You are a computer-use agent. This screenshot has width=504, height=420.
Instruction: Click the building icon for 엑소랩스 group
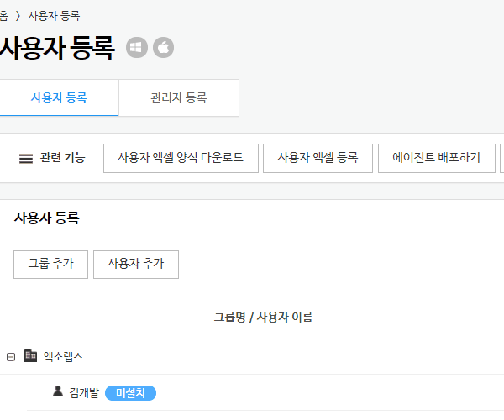click(x=30, y=355)
